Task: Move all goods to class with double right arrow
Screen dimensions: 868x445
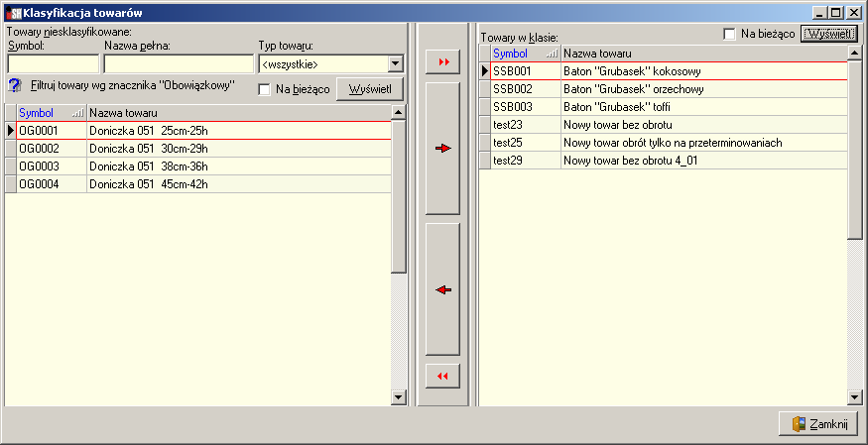Action: click(442, 61)
